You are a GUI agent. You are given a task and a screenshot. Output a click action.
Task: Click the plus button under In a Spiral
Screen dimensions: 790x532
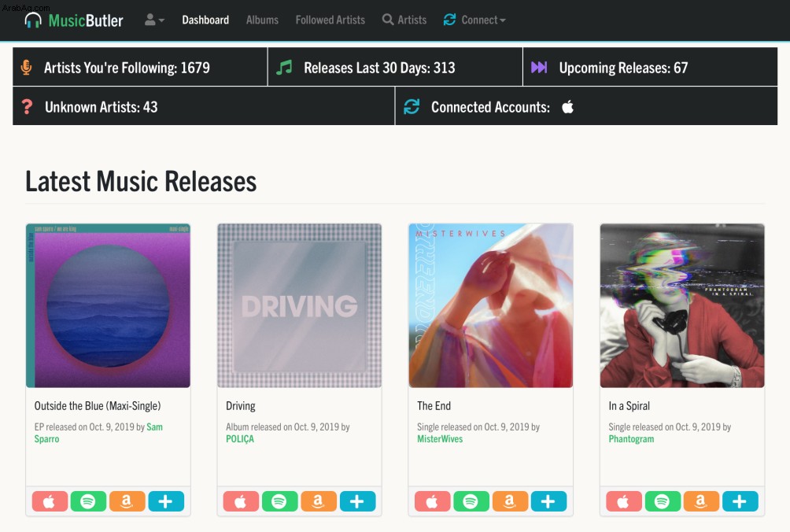pos(740,501)
